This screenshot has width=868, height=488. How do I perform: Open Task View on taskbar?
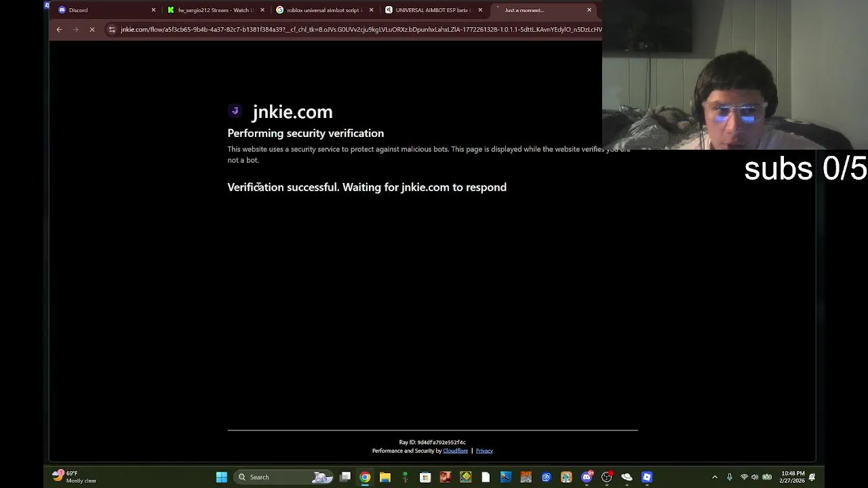click(345, 477)
